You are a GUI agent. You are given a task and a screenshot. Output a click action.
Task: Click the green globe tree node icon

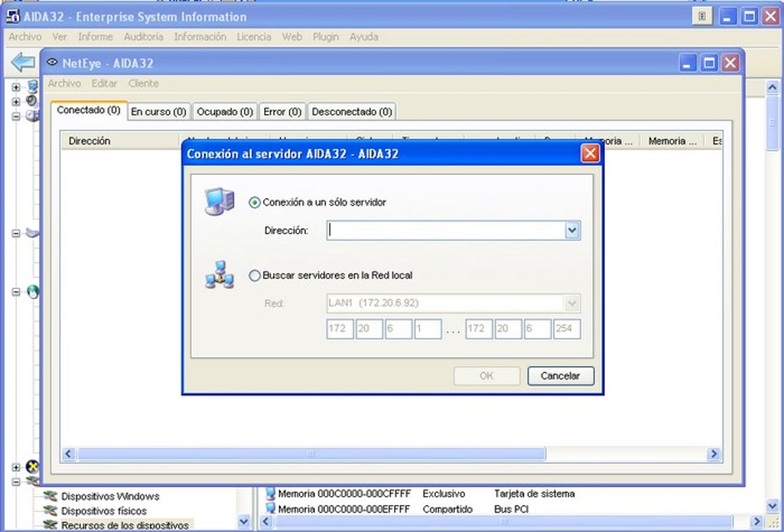coord(33,291)
